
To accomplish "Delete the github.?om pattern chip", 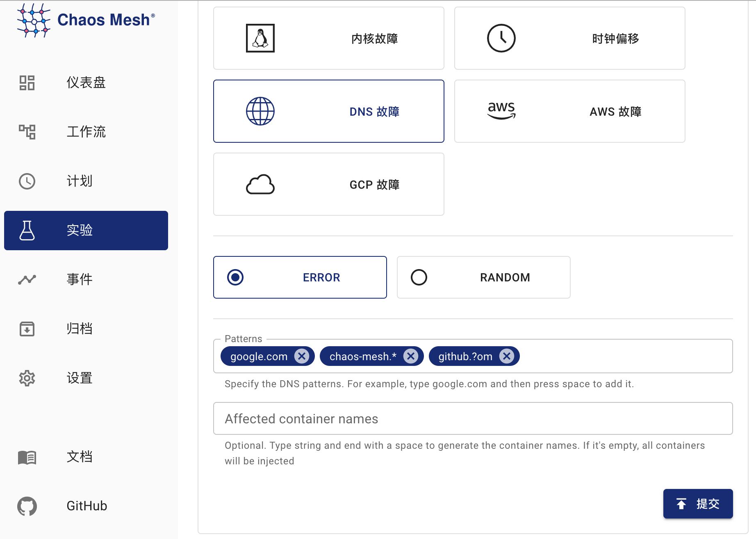I will click(507, 356).
